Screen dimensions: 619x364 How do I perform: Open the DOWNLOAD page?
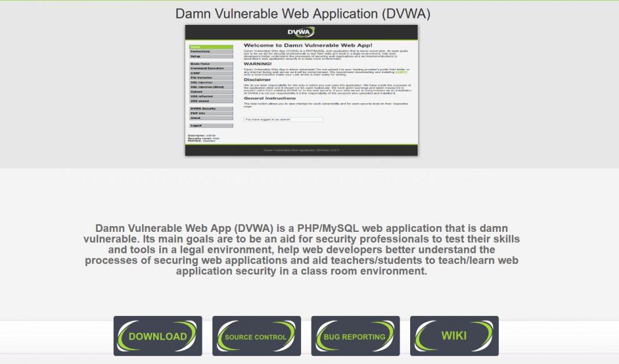[x=157, y=336]
